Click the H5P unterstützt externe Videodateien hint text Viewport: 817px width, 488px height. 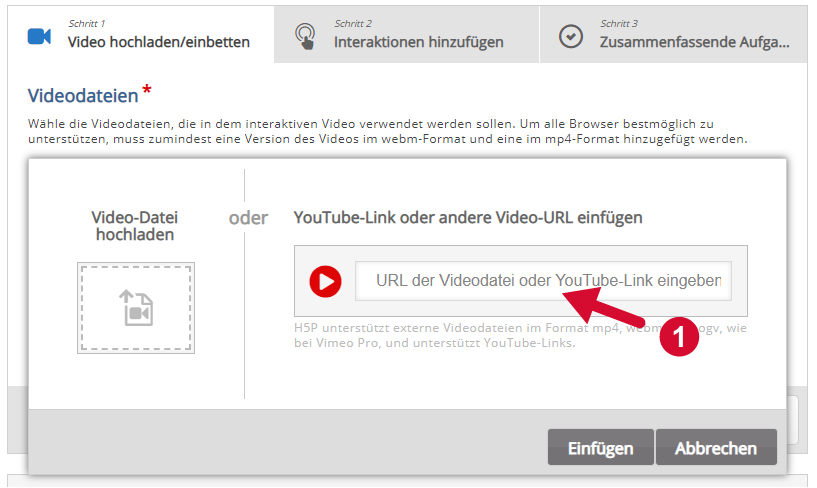coord(520,335)
